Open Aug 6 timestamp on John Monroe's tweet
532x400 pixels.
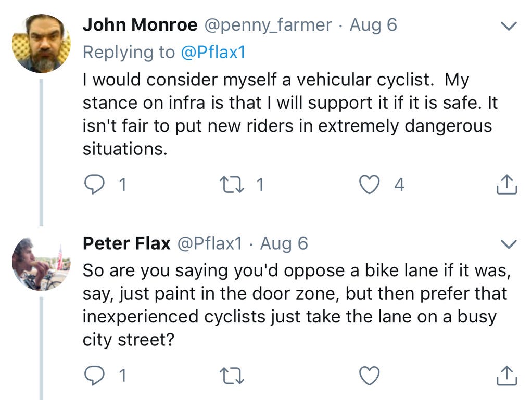373,25
